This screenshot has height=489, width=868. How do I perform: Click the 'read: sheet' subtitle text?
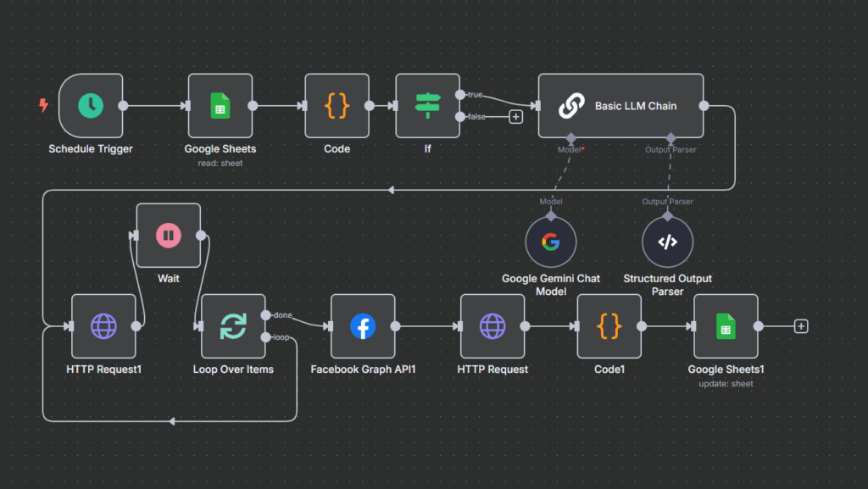coord(220,164)
